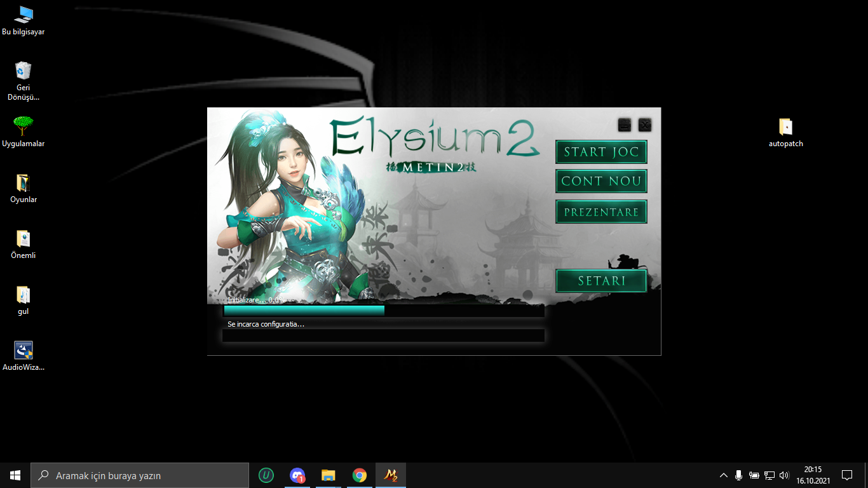Image resolution: width=868 pixels, height=488 pixels.
Task: Click the microphone tray icon
Action: (x=738, y=475)
